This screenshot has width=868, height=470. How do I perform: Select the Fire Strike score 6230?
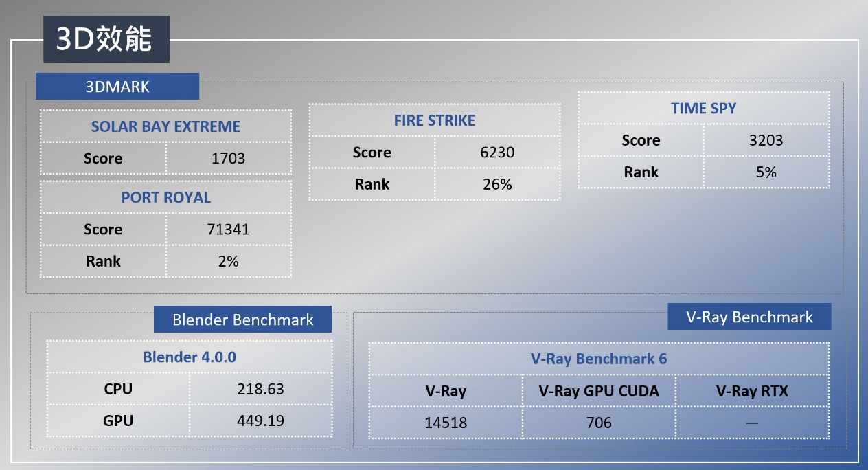click(497, 152)
